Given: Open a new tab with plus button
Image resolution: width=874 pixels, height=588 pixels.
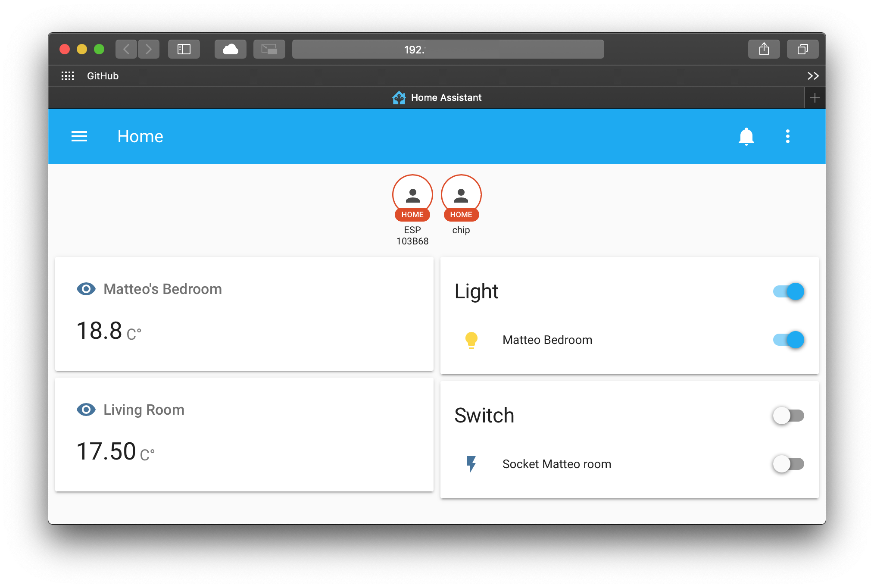Looking at the screenshot, I should coord(815,98).
